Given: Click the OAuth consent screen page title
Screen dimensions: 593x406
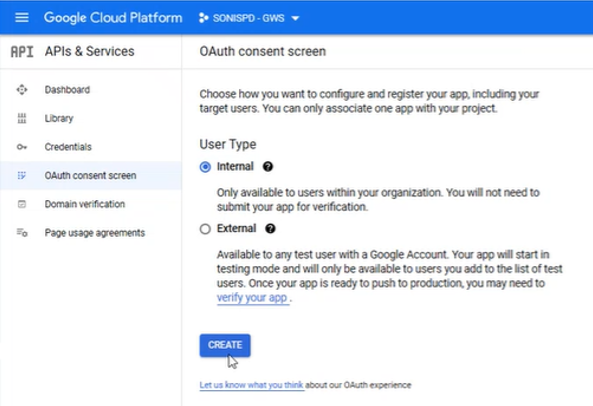Looking at the screenshot, I should [262, 51].
